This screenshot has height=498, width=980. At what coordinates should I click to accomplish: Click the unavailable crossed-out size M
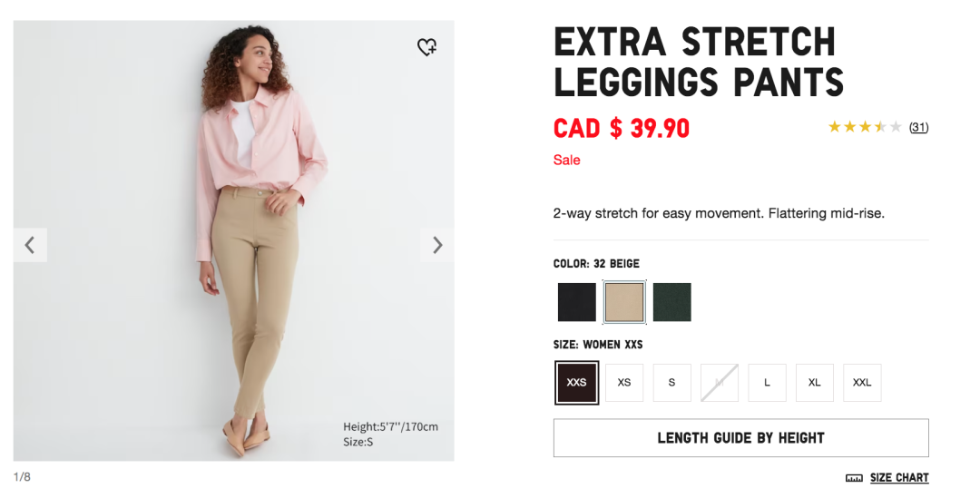click(720, 383)
